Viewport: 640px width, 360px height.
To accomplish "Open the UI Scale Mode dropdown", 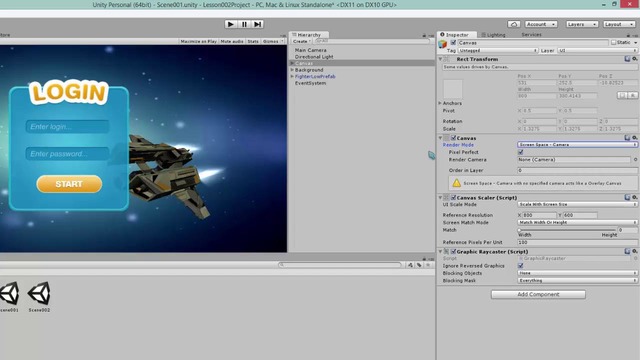I will [578, 204].
